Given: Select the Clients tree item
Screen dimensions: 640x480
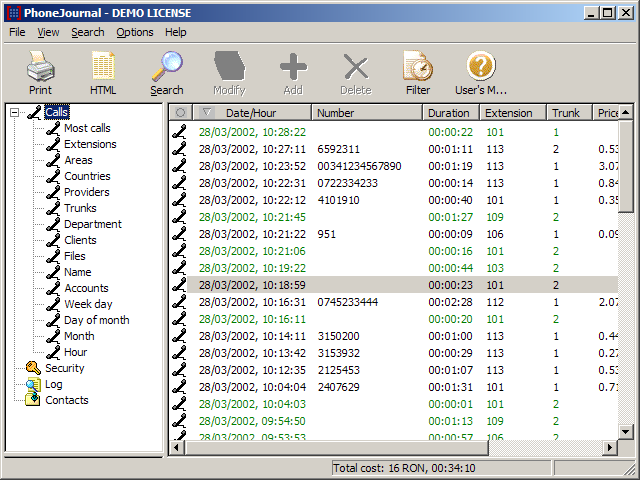Looking at the screenshot, I should click(80, 240).
